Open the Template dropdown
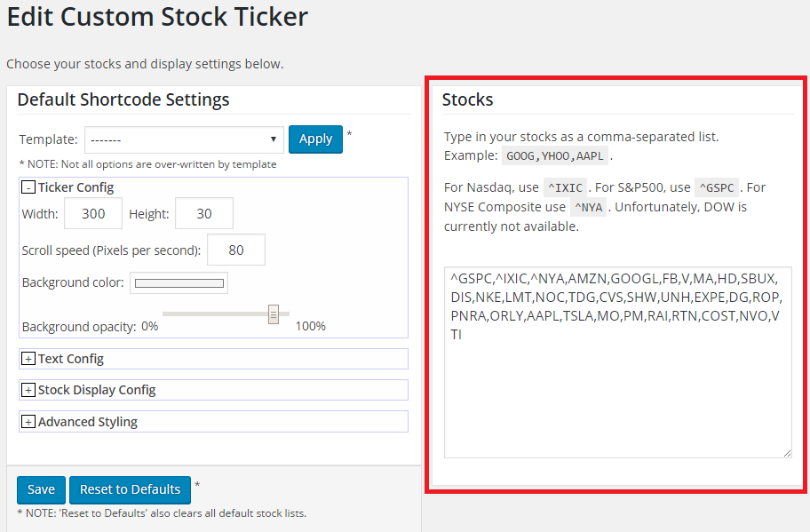 (x=184, y=139)
